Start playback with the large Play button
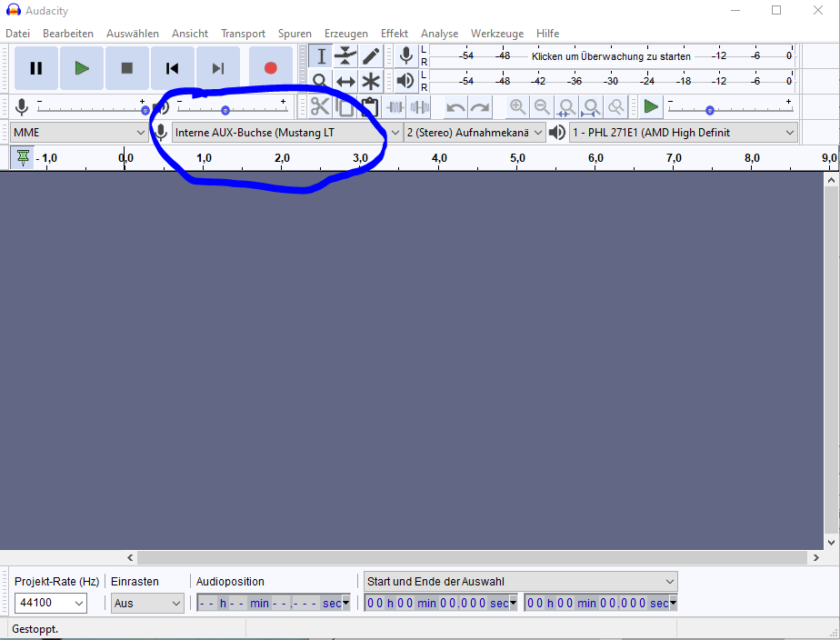This screenshot has width=840, height=640. (82, 68)
